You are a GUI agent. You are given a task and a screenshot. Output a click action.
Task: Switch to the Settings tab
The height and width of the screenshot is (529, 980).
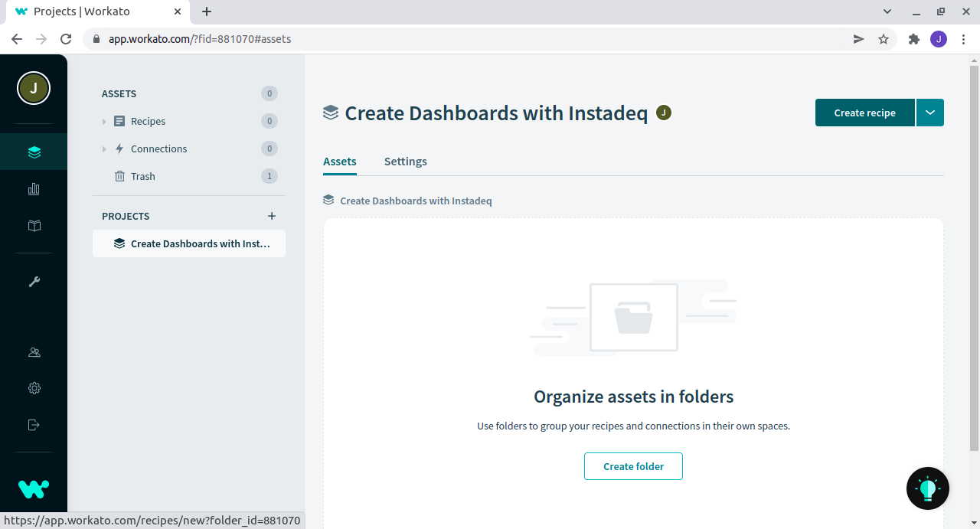tap(406, 162)
